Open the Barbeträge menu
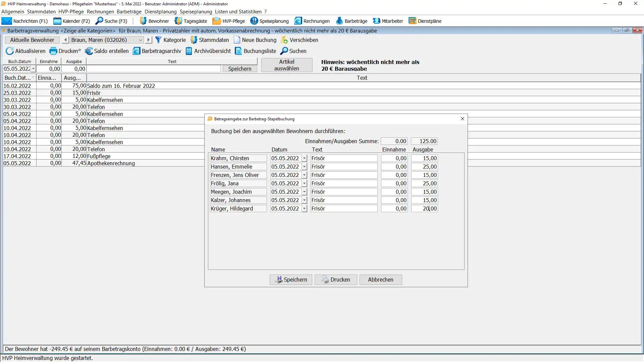The height and width of the screenshot is (362, 644). (x=129, y=12)
